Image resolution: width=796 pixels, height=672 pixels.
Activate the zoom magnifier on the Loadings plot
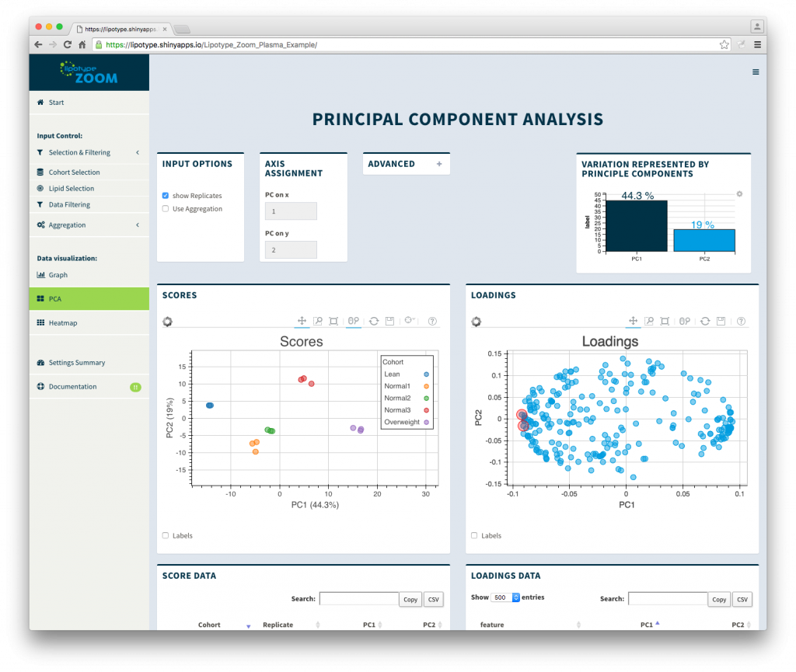(x=649, y=321)
